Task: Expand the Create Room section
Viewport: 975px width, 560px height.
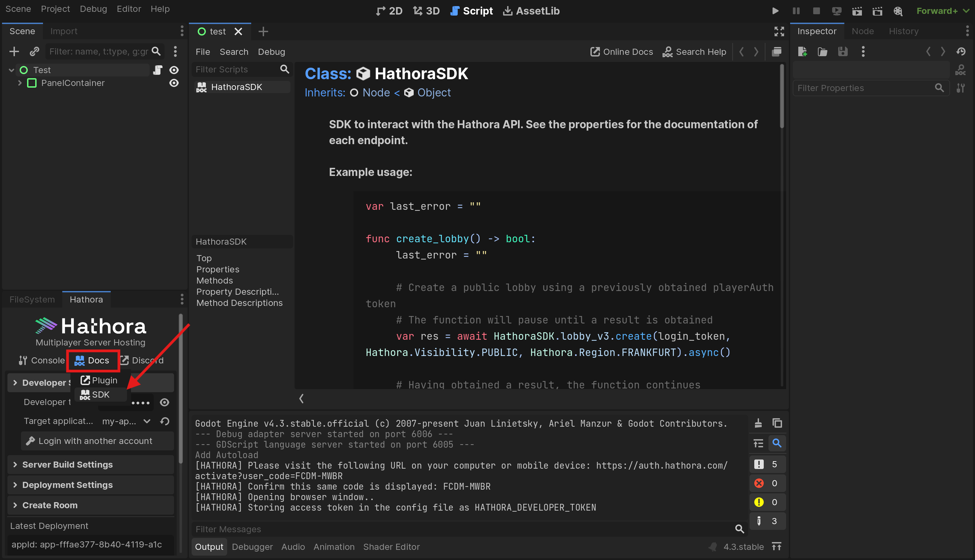Action: [50, 505]
